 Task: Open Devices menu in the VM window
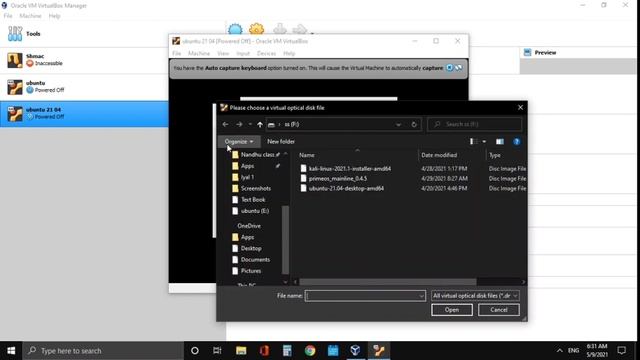coord(266,53)
